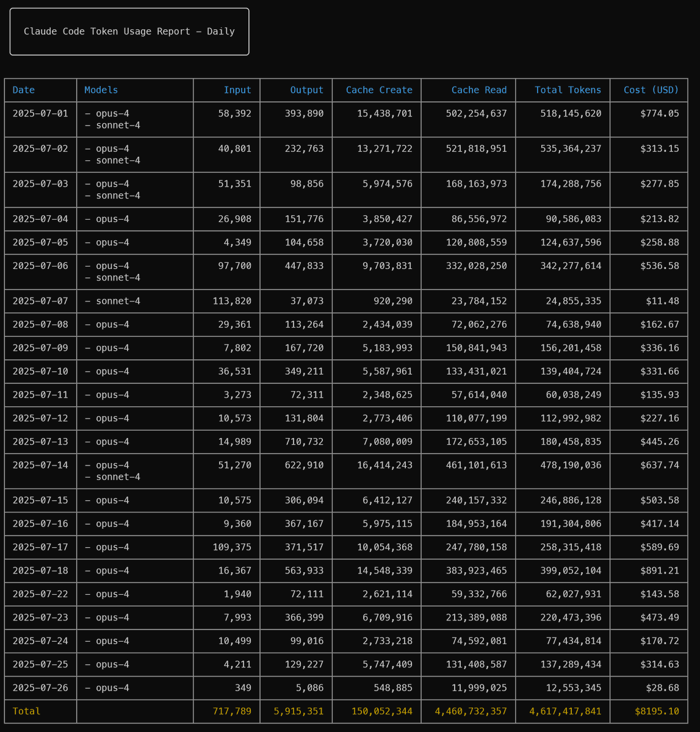Click cache read value 383,923,465
This screenshot has height=732, width=700.
477,571
